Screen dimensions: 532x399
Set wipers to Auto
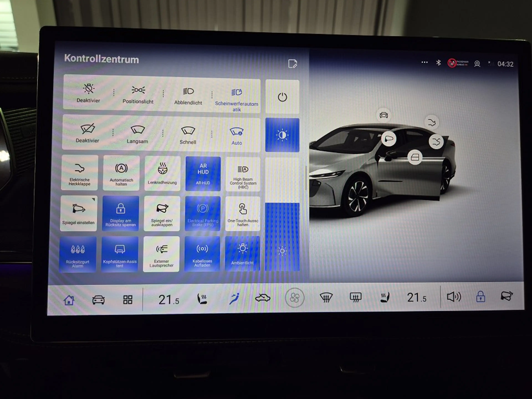pyautogui.click(x=237, y=136)
